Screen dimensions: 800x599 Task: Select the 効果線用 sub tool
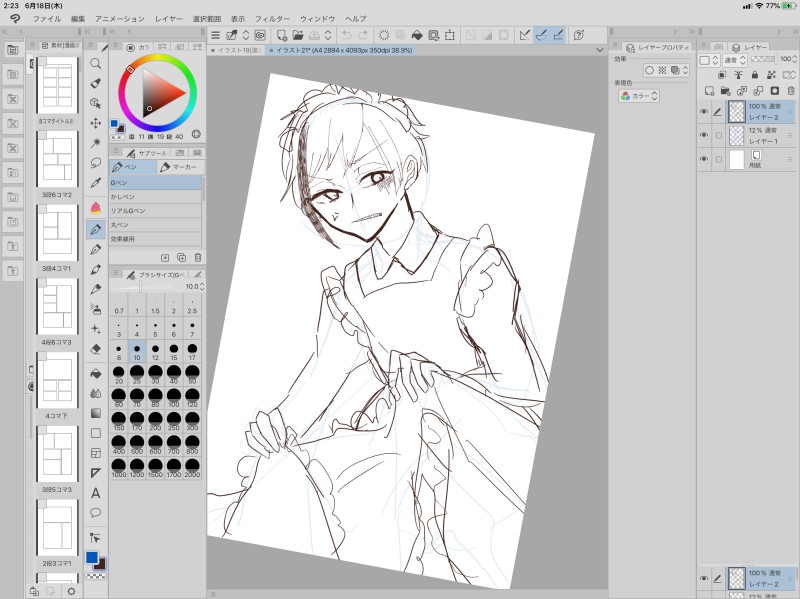[156, 239]
